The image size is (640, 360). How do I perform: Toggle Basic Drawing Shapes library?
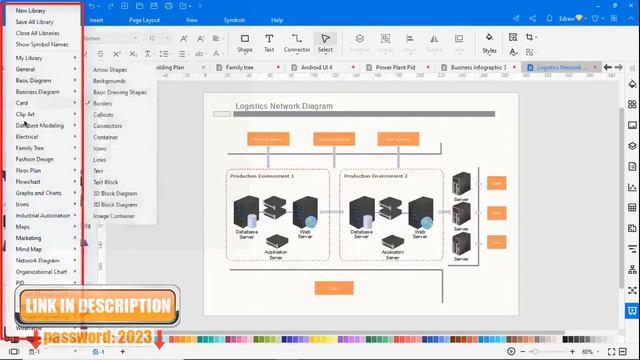[x=120, y=92]
